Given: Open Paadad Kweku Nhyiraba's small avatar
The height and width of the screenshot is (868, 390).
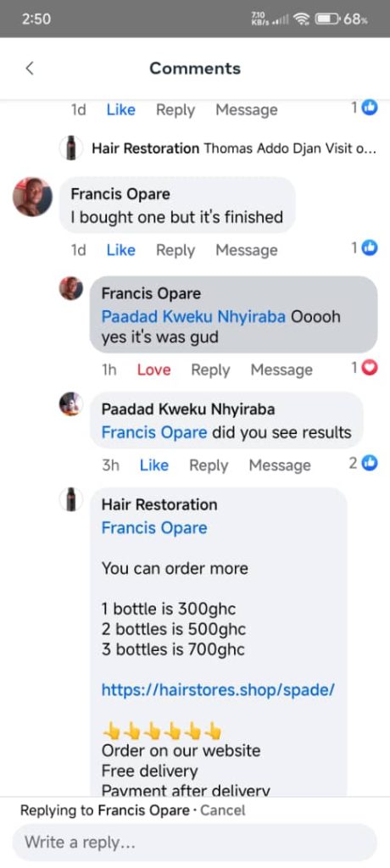Looking at the screenshot, I should tap(71, 403).
